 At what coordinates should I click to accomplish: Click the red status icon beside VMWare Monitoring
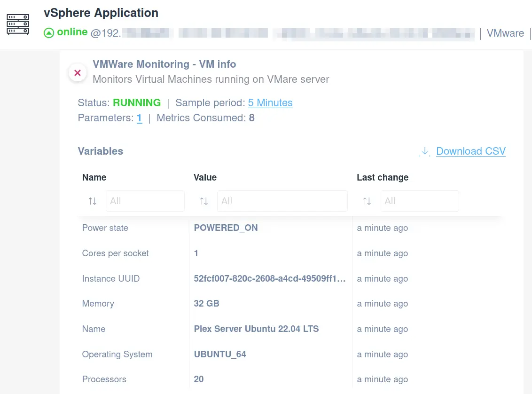tap(78, 72)
